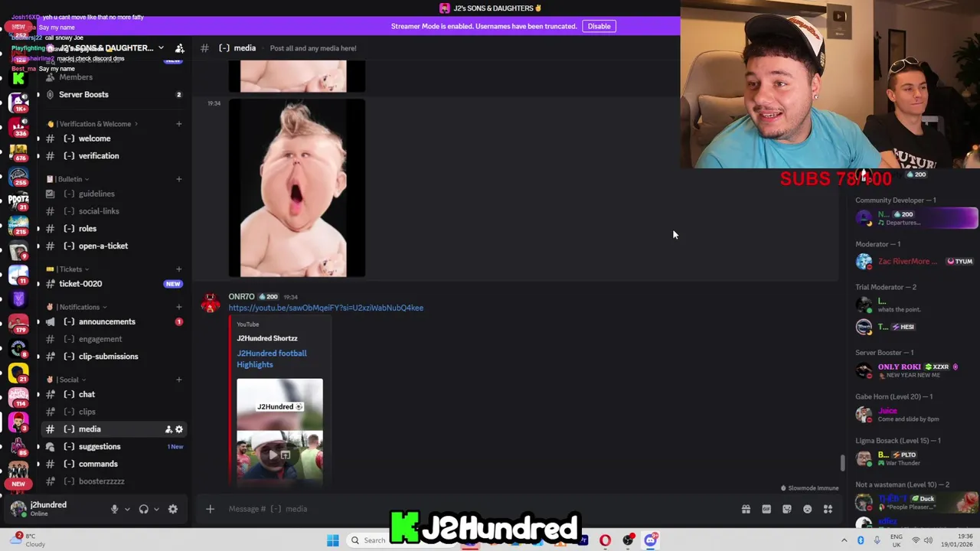Collapse the Verification & Welcome category
This screenshot has width=980, height=551.
[x=93, y=124]
